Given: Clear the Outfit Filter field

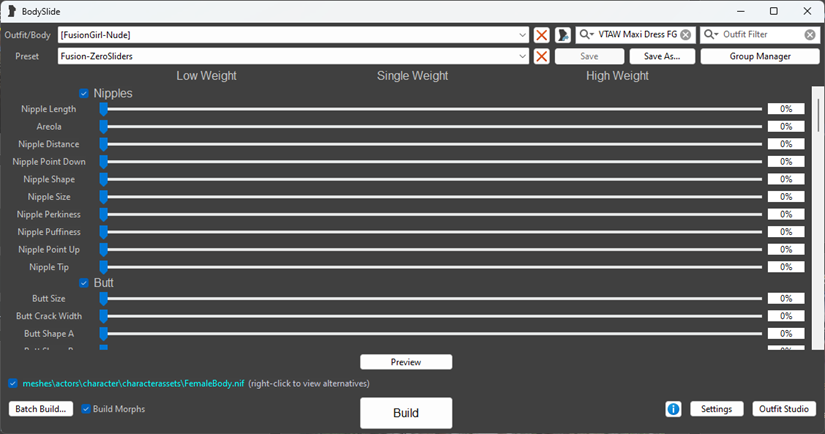Looking at the screenshot, I should click(x=810, y=35).
